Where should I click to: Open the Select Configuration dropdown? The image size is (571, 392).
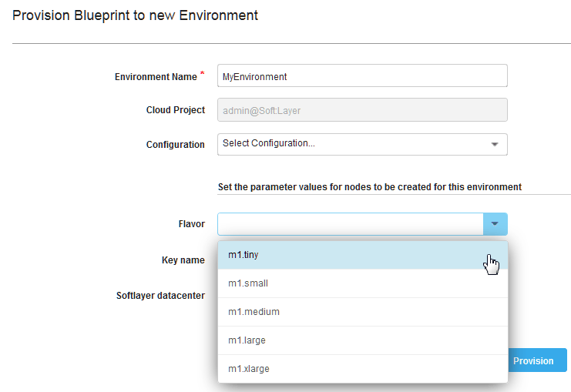click(x=362, y=145)
